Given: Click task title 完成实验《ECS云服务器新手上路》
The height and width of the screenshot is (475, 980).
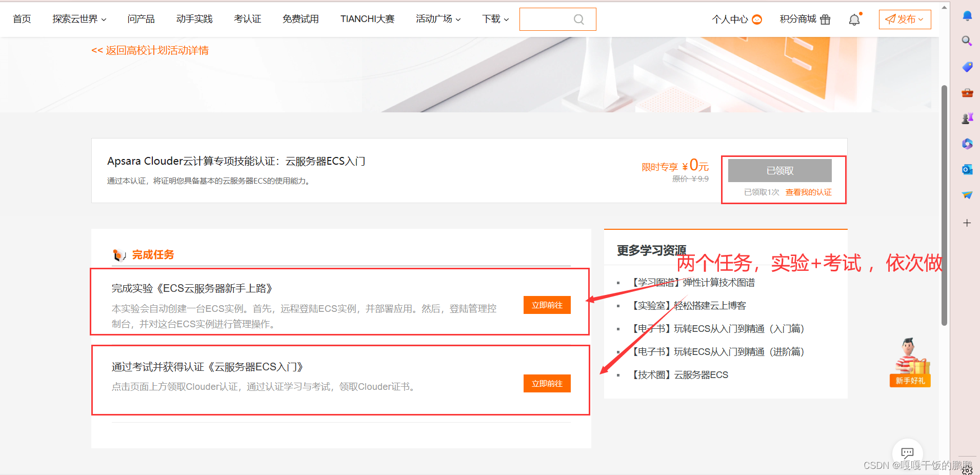Looking at the screenshot, I should pyautogui.click(x=192, y=288).
